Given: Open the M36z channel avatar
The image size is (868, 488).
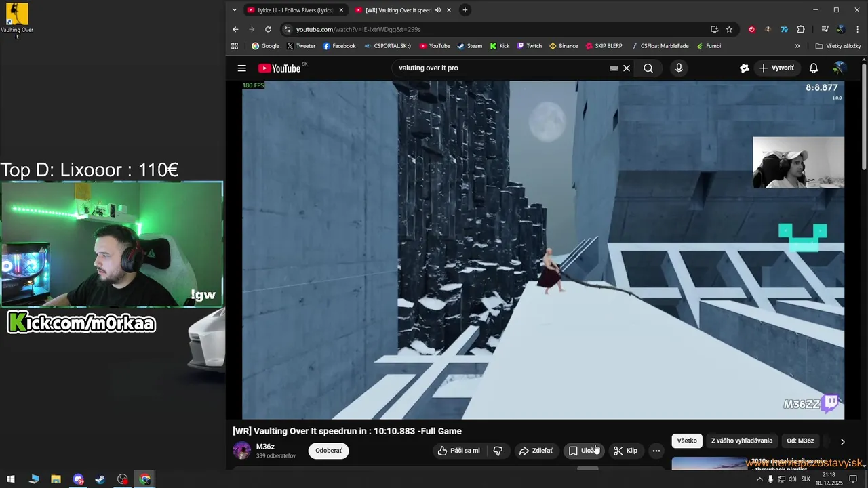Looking at the screenshot, I should pyautogui.click(x=241, y=451).
